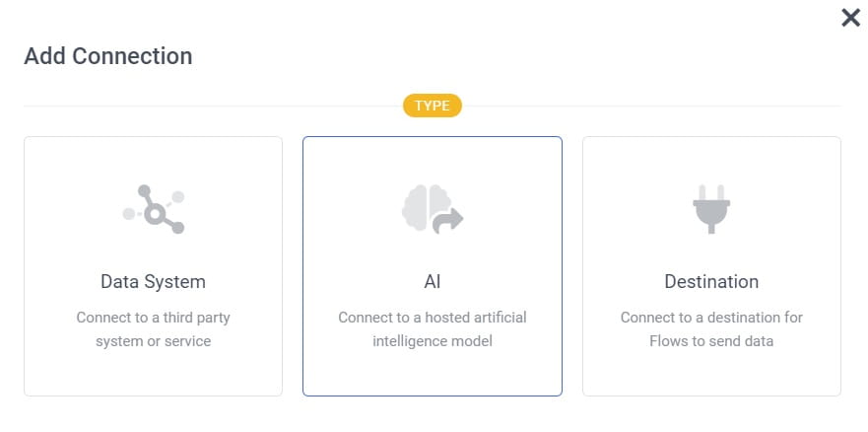Click 'intelligence model' description line
Viewport: 868px width, 432px height.
(x=433, y=341)
